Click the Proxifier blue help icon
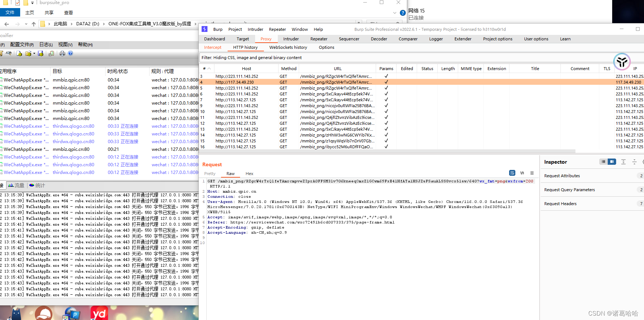 (x=70, y=54)
